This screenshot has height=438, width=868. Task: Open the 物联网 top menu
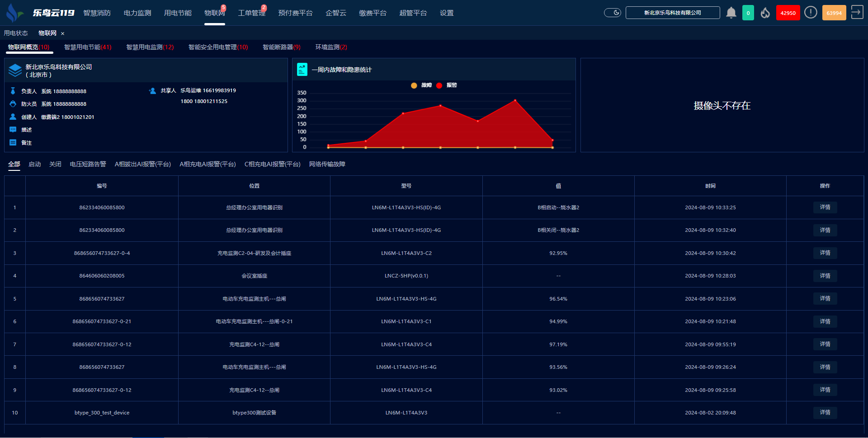[214, 13]
